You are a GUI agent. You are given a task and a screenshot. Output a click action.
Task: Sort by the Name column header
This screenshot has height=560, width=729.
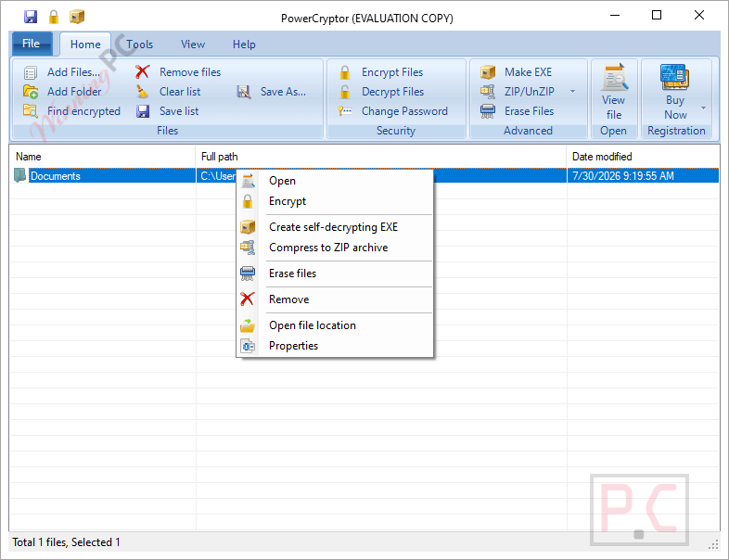102,157
